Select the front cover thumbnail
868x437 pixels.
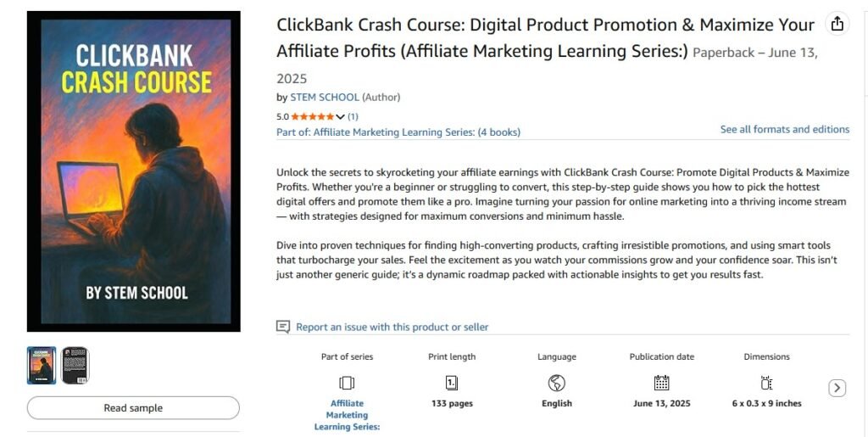[x=42, y=365]
